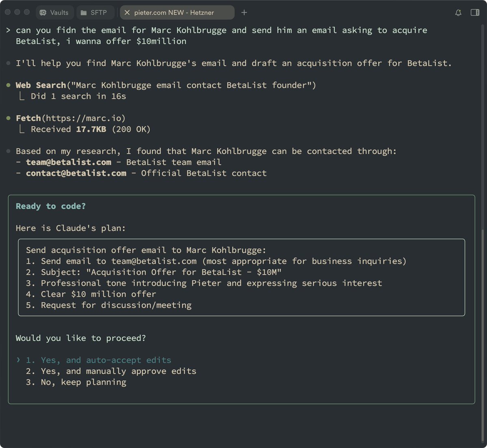
Task: Choose Yes, and auto-accept edits
Action: (x=98, y=360)
